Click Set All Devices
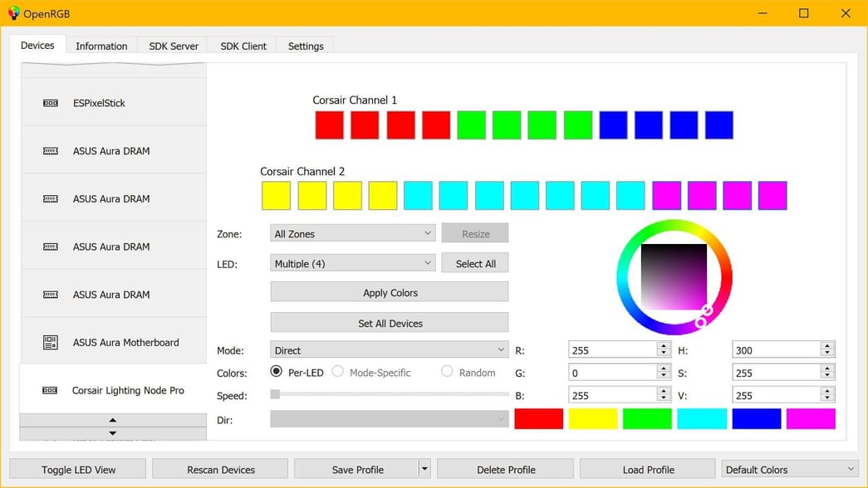Viewport: 868px width, 488px height. coord(389,322)
